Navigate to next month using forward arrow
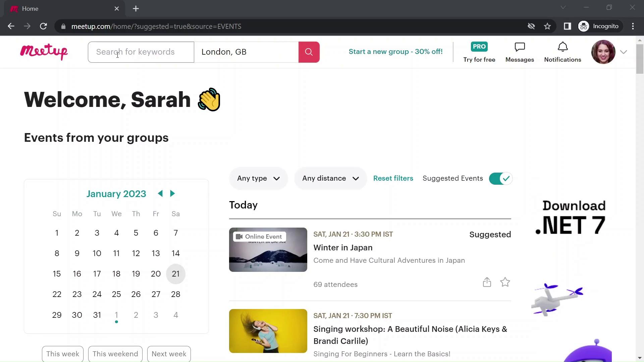Image resolution: width=644 pixels, height=362 pixels. click(x=172, y=194)
